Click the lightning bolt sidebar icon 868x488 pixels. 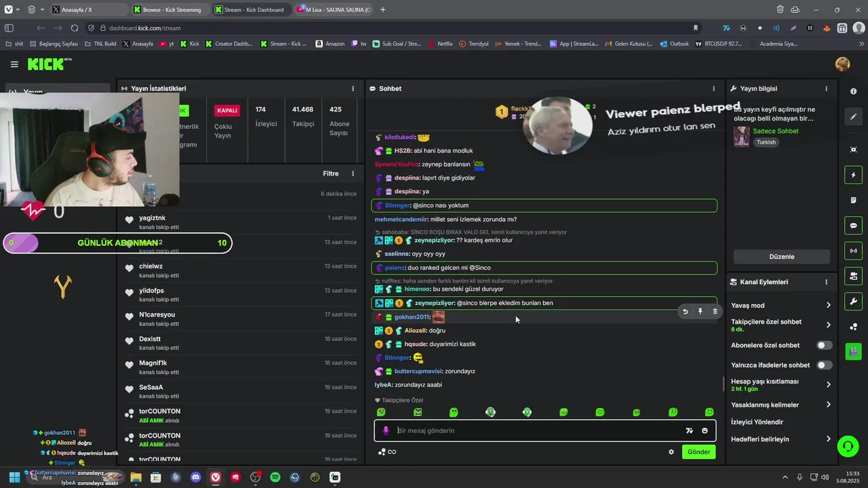click(x=853, y=176)
